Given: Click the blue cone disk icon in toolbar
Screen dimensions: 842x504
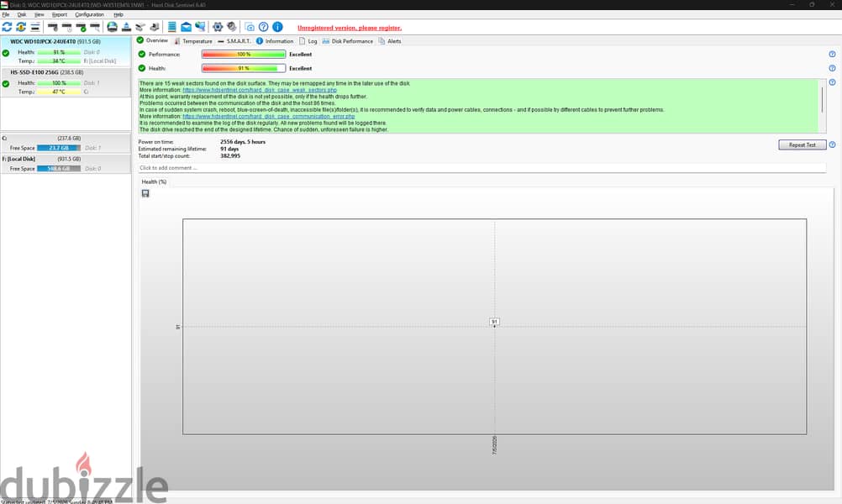Looking at the screenshot, I should (x=126, y=27).
